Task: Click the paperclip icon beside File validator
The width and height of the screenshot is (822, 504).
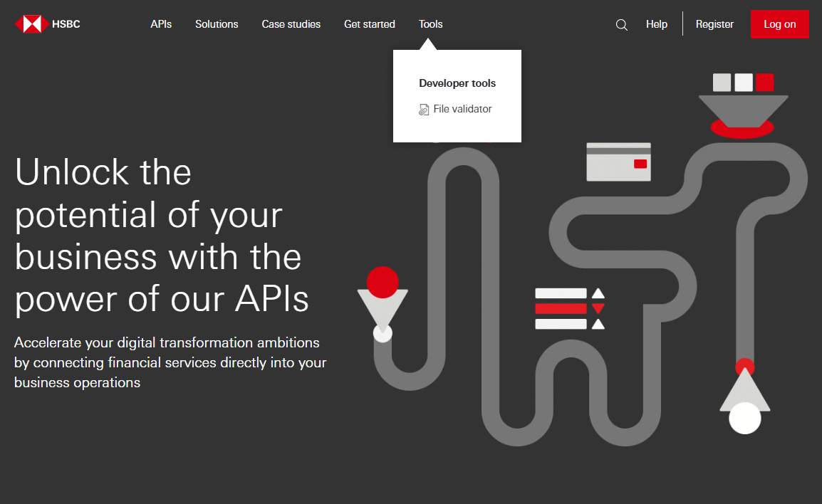Action: [x=424, y=110]
